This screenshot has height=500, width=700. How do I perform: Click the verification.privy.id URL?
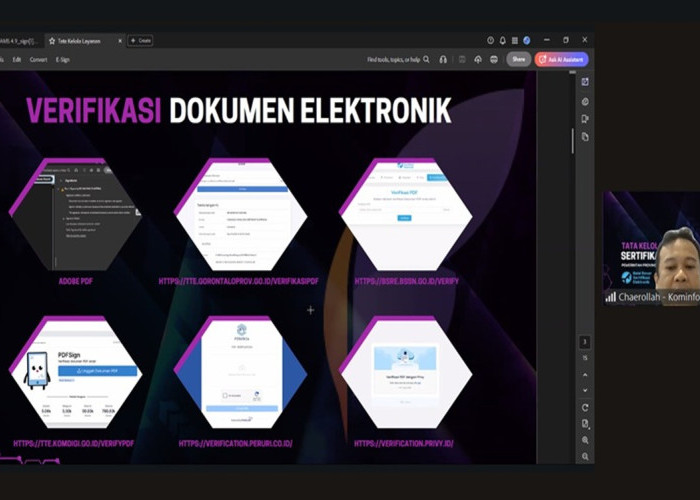tap(404, 444)
